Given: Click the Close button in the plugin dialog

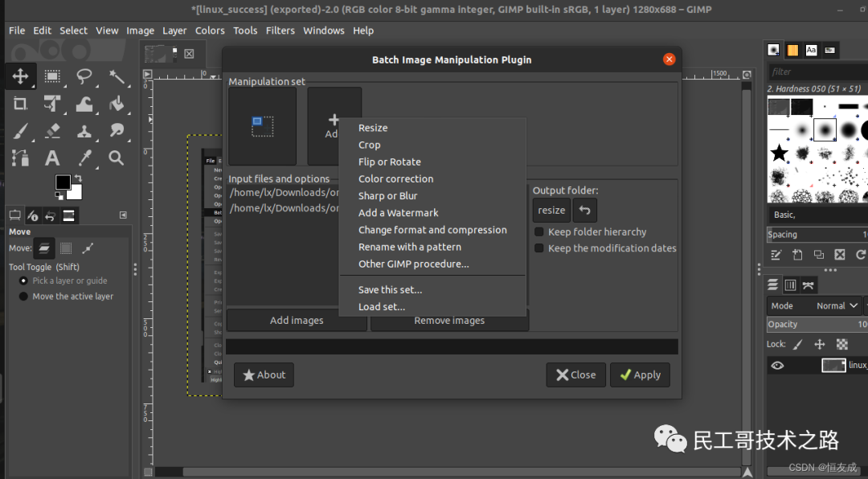Looking at the screenshot, I should (575, 375).
